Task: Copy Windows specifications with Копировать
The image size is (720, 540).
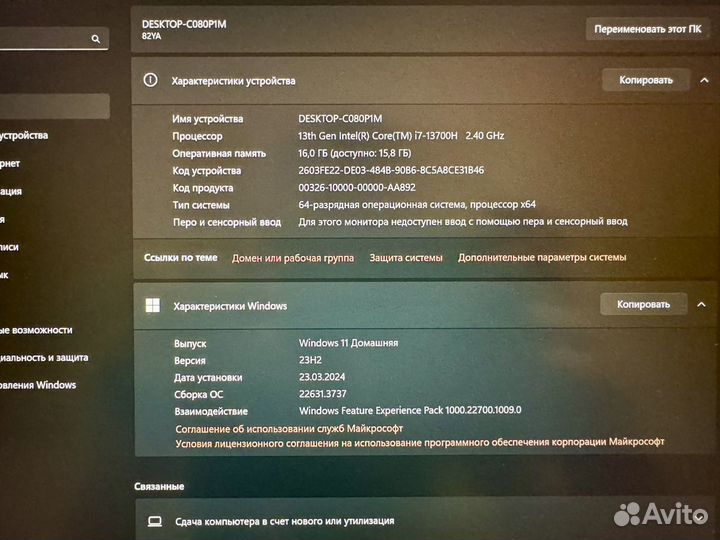Action: coord(643,304)
